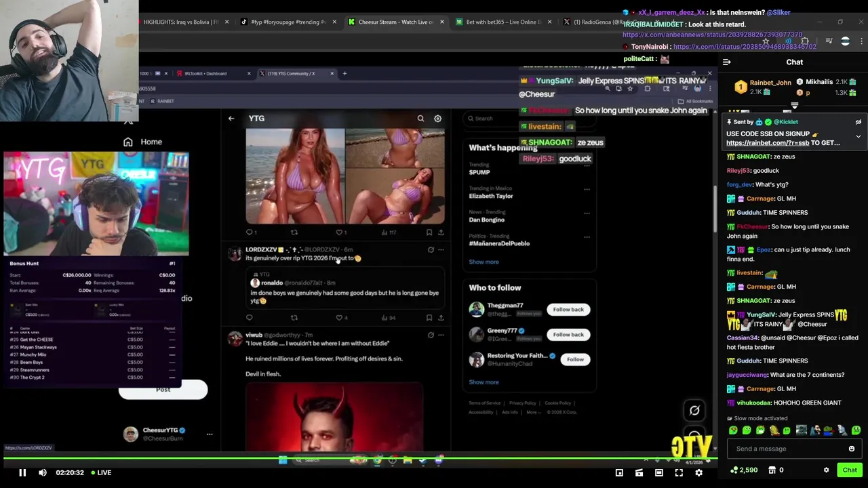Show more under What's happening
Image resolution: width=868 pixels, height=488 pixels.
click(x=484, y=262)
